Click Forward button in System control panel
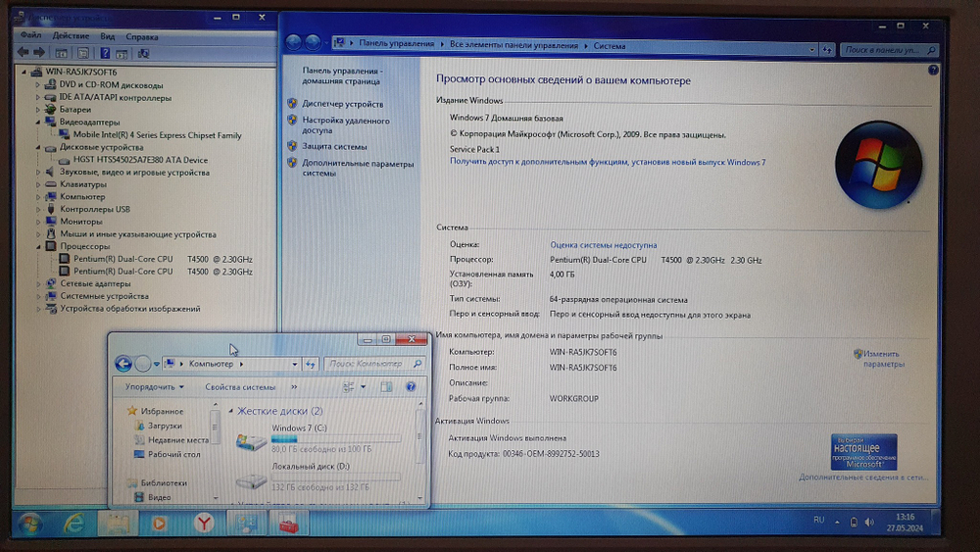This screenshot has height=552, width=980. [313, 42]
